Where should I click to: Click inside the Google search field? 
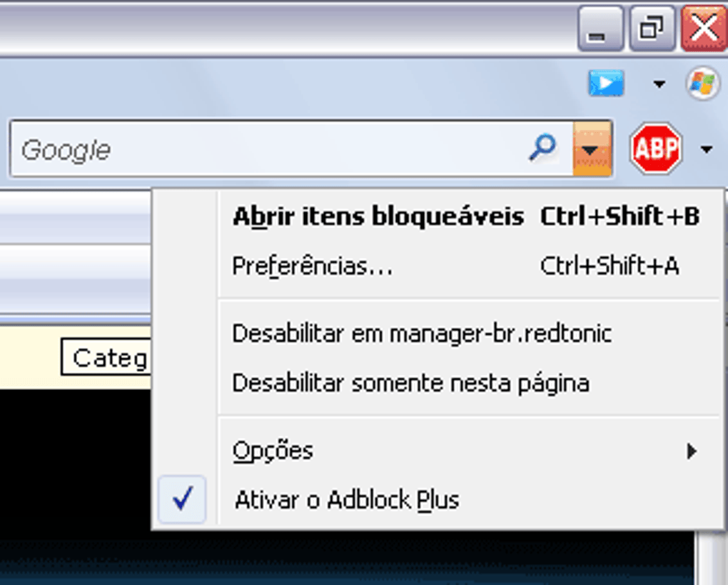click(271, 149)
